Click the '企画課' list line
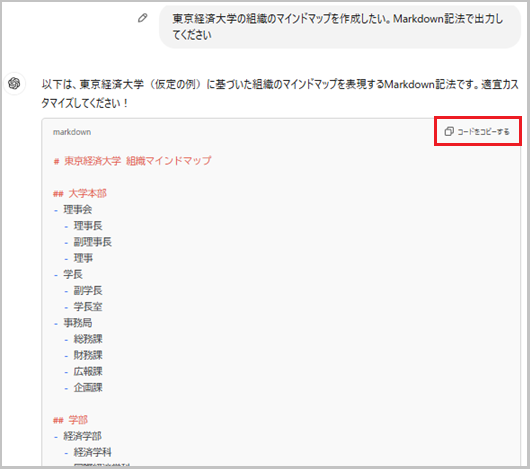Screen dimensions: 531x469 [x=83, y=388]
